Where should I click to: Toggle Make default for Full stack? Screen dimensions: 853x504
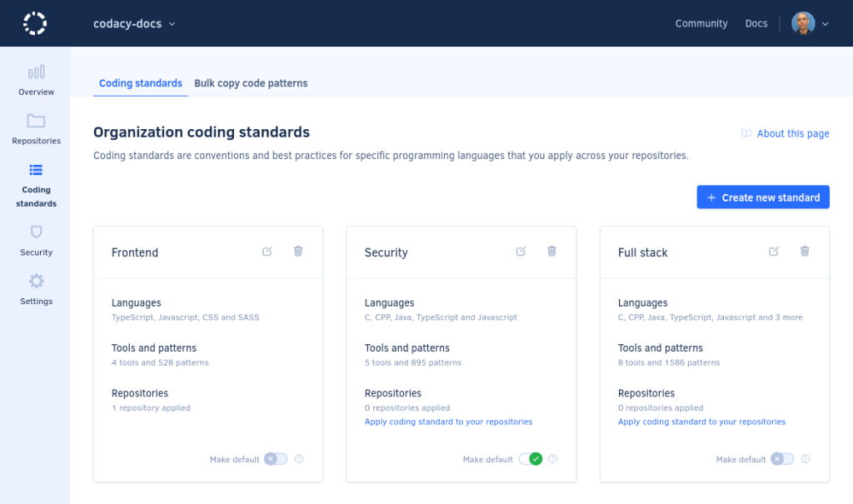[781, 459]
